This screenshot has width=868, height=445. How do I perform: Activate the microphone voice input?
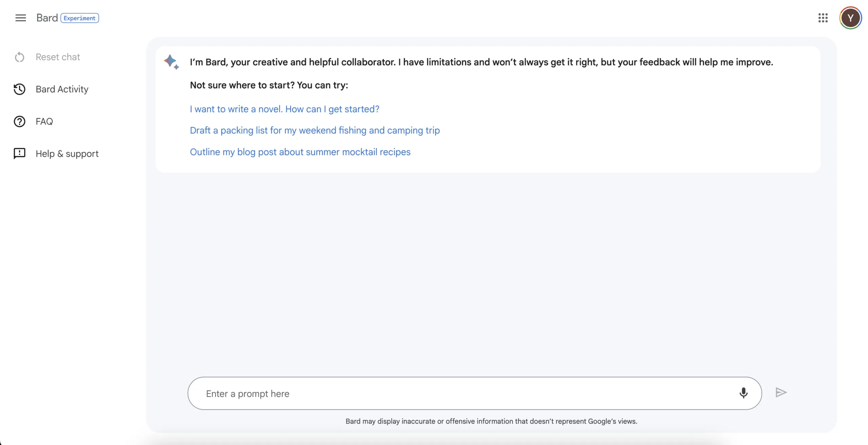(x=743, y=393)
